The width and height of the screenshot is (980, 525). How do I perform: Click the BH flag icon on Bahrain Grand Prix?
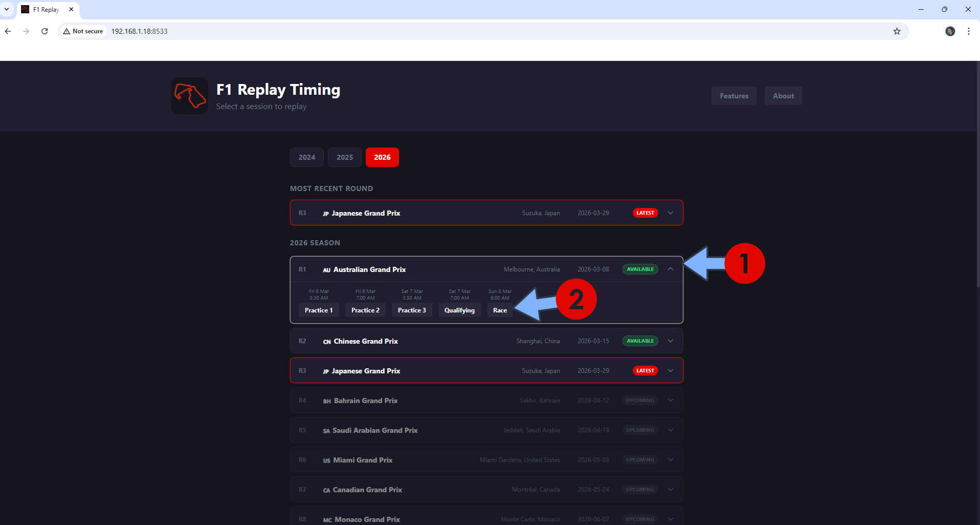(x=327, y=401)
